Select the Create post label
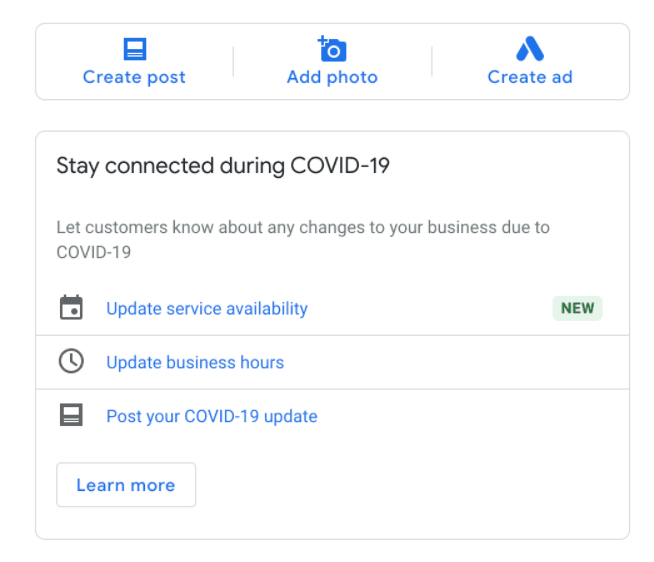The width and height of the screenshot is (654, 562). click(x=134, y=78)
